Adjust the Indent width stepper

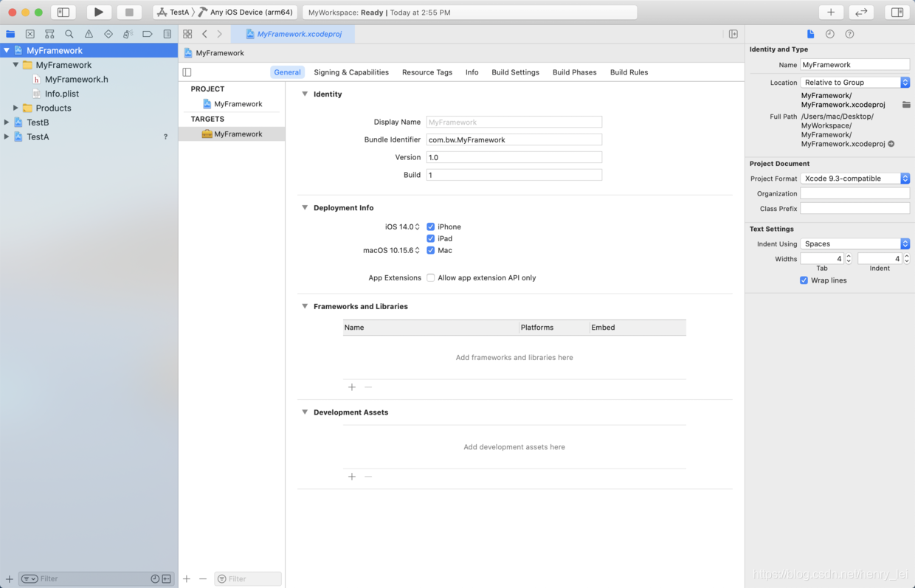(x=907, y=258)
